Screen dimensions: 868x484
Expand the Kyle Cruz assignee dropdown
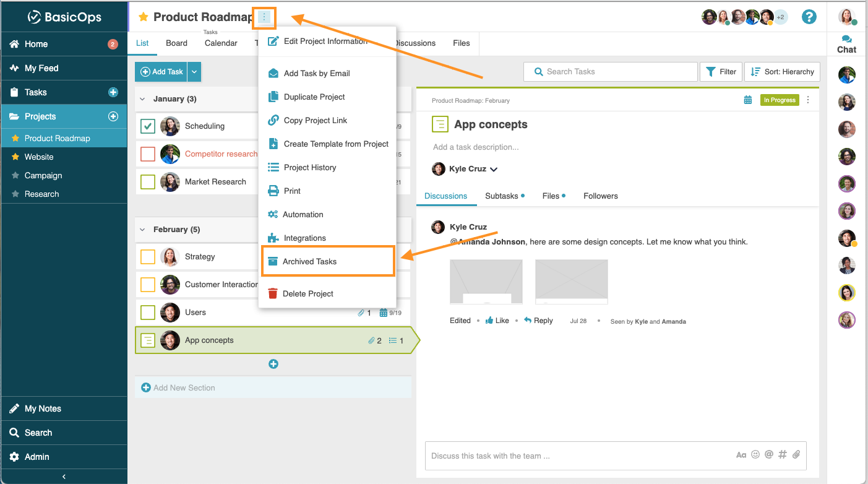coord(494,170)
